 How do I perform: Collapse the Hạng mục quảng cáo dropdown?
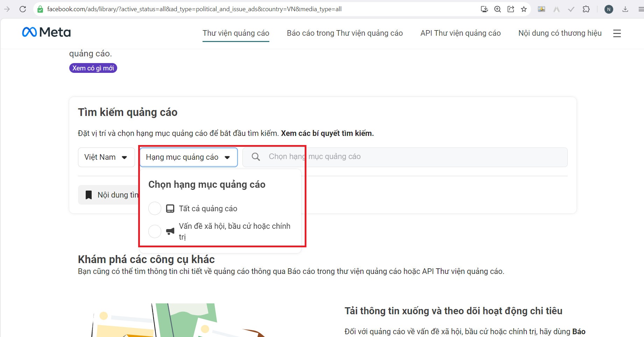pyautogui.click(x=189, y=157)
